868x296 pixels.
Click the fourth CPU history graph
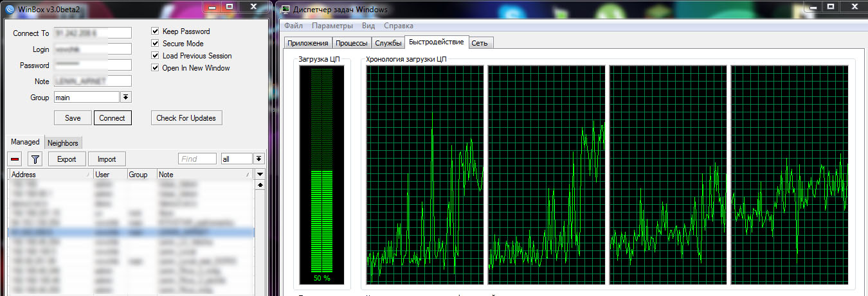790,175
